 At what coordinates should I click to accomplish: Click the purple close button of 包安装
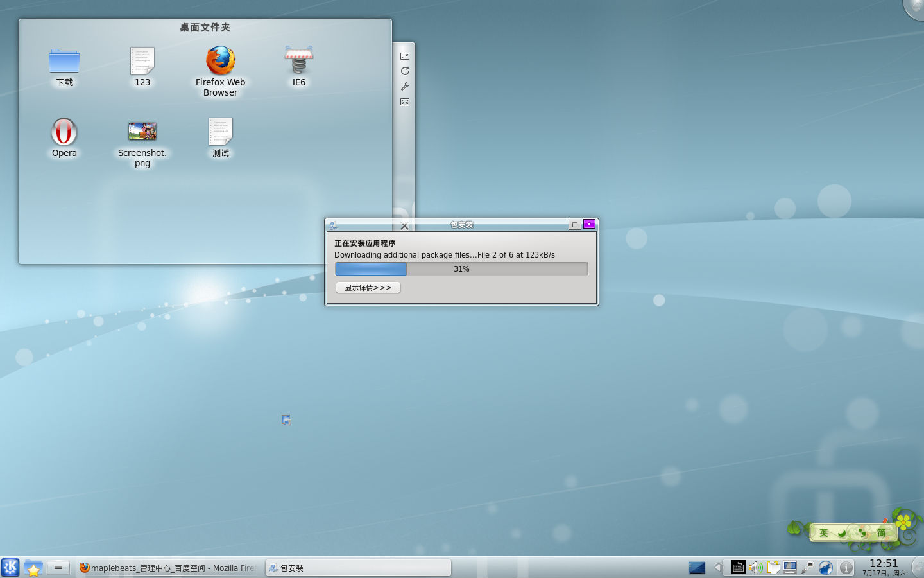pyautogui.click(x=589, y=224)
